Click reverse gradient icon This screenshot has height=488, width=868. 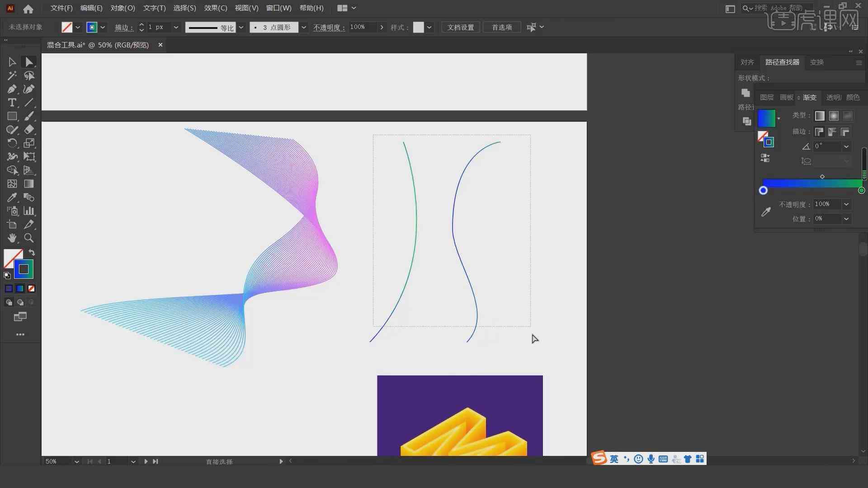(765, 158)
